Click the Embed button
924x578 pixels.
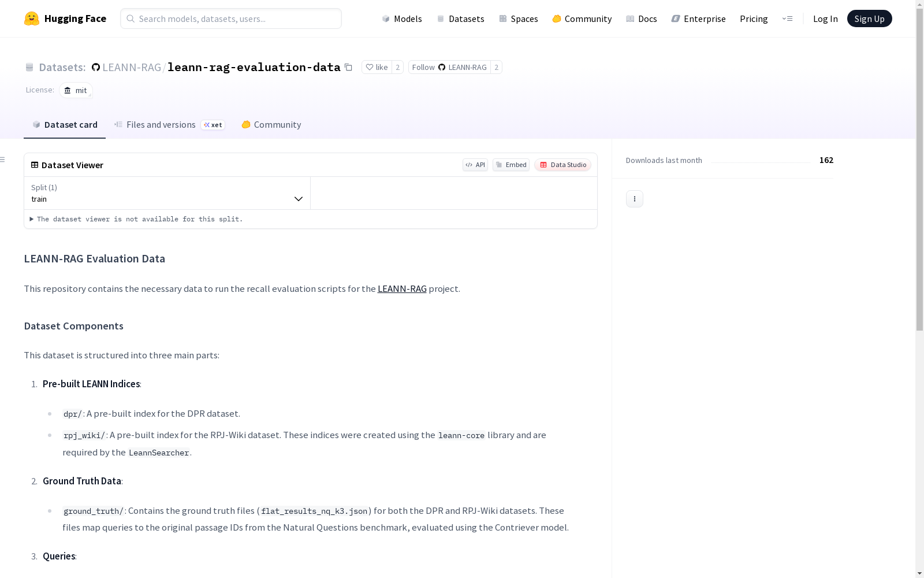point(511,165)
